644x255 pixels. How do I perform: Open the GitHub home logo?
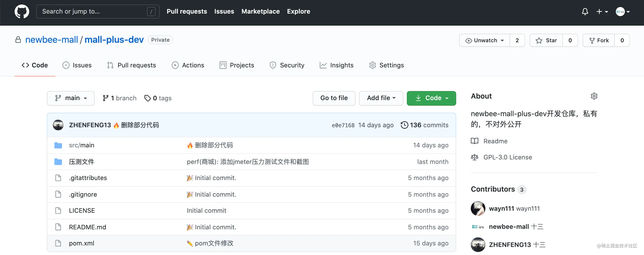click(22, 12)
